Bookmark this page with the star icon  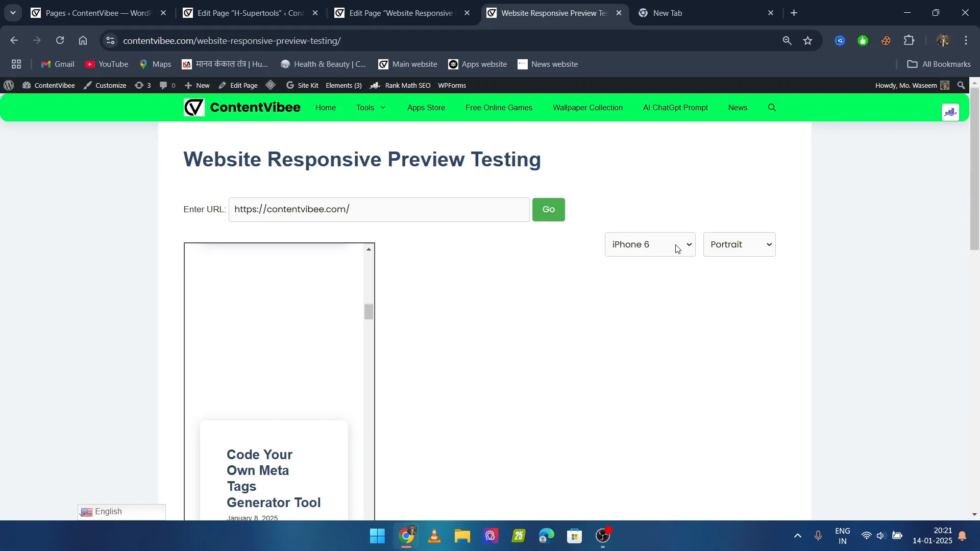pos(807,40)
